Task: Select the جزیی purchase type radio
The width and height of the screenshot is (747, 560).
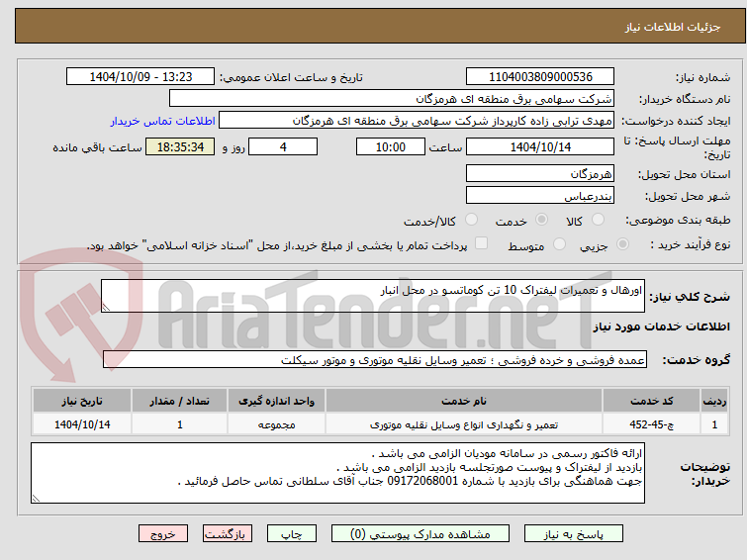Action: (622, 244)
